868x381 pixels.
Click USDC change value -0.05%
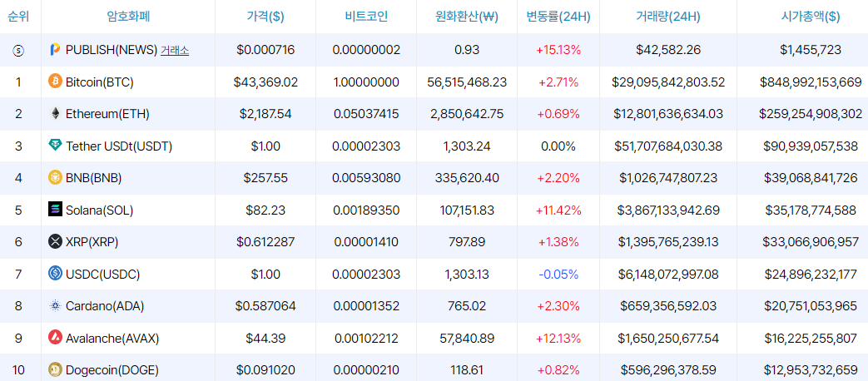[x=558, y=274]
